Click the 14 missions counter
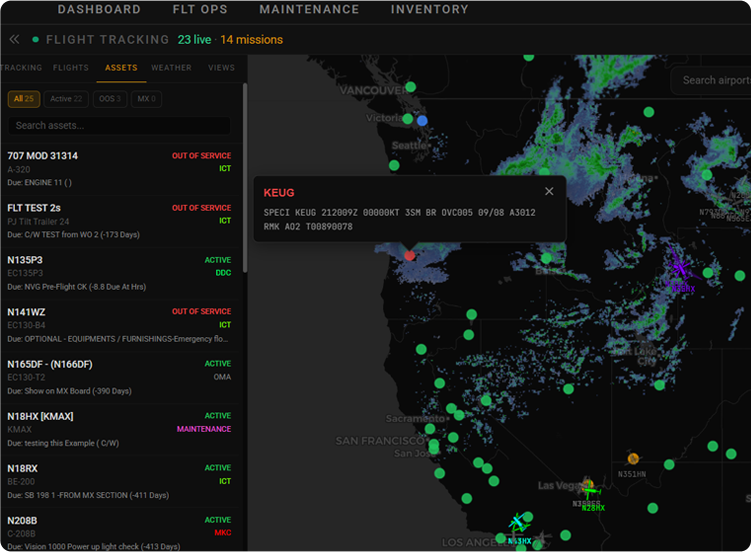 click(x=251, y=39)
